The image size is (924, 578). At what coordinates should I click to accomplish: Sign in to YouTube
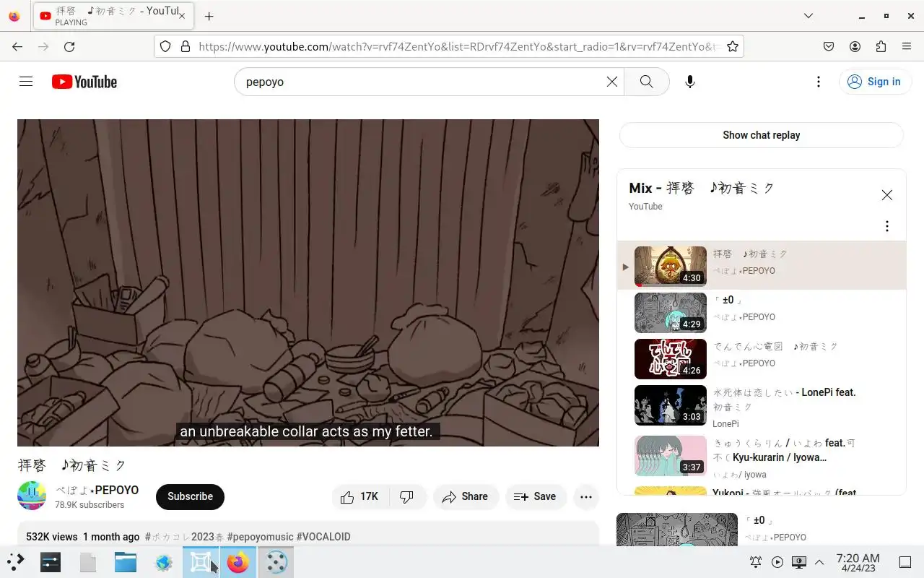[874, 82]
